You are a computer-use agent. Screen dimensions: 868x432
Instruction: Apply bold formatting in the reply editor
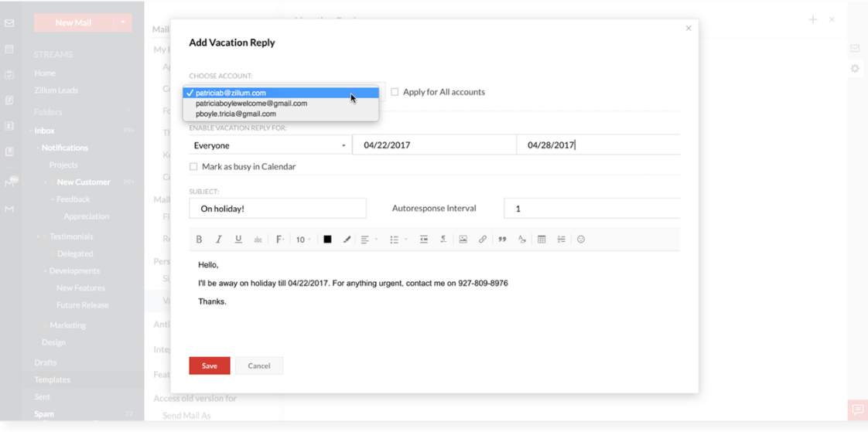pyautogui.click(x=200, y=240)
